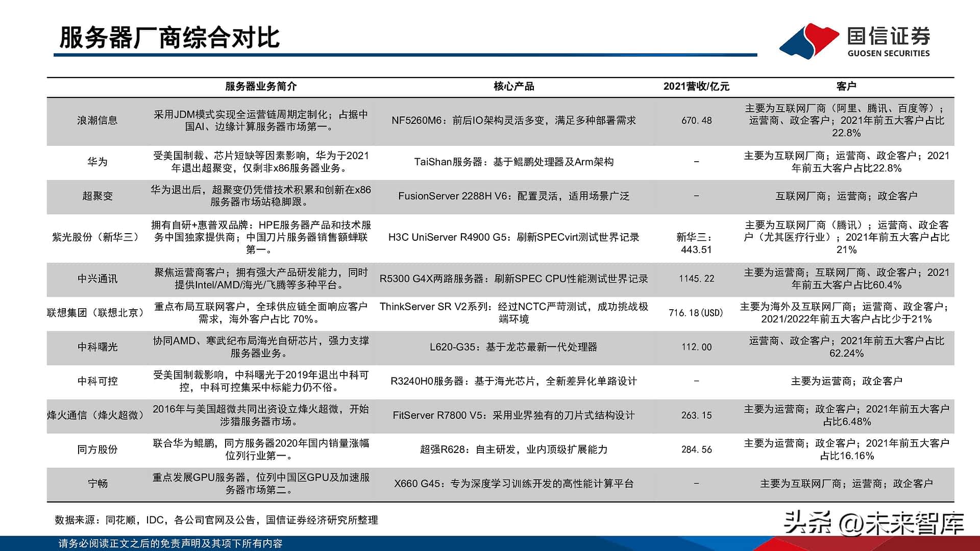Click 中兴通讯 intro mentioning Intel/AMD/海光/飞腾

click(261, 279)
